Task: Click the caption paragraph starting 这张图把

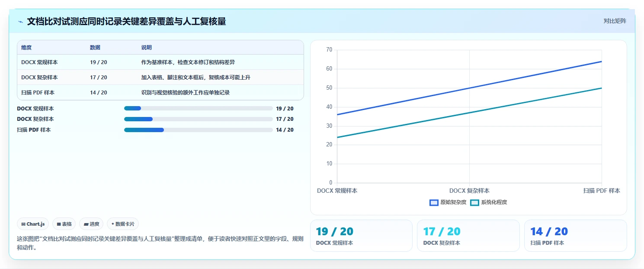Action: (x=160, y=243)
